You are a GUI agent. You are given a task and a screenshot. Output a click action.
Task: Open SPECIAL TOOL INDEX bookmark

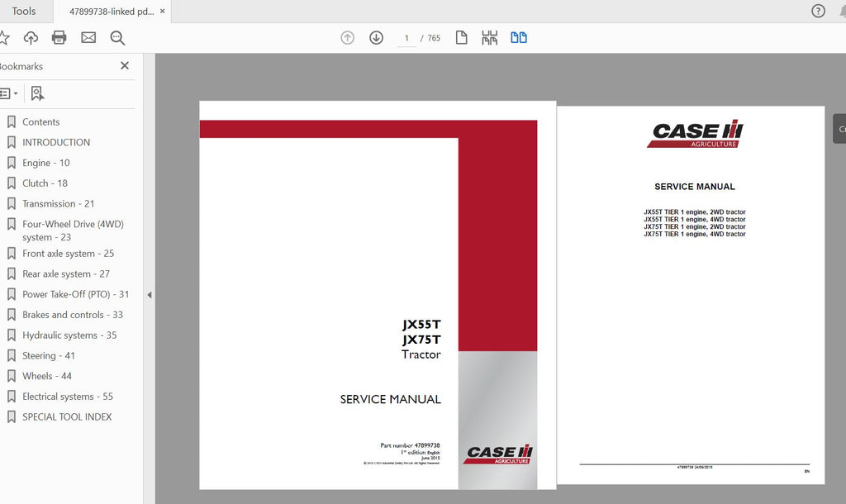[67, 417]
